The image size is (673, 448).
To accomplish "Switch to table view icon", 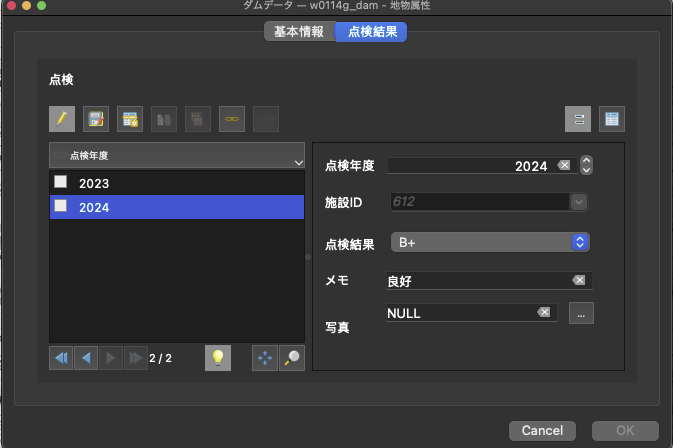I will pos(612,119).
